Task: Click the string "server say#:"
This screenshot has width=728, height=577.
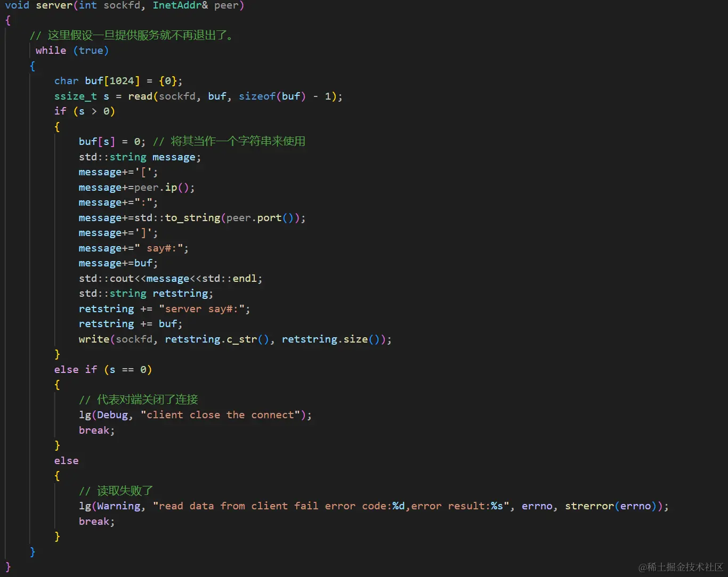Action: click(201, 309)
